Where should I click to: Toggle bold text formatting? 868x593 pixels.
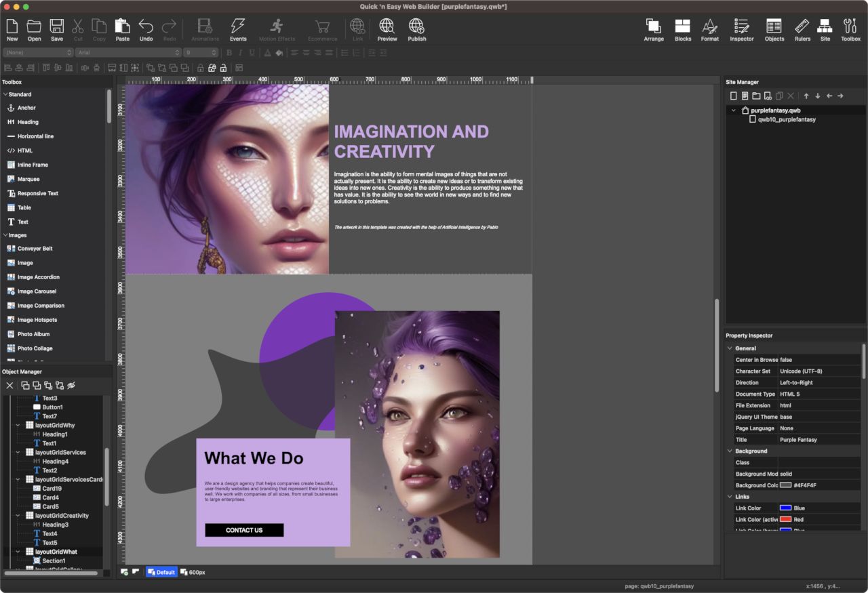(229, 52)
